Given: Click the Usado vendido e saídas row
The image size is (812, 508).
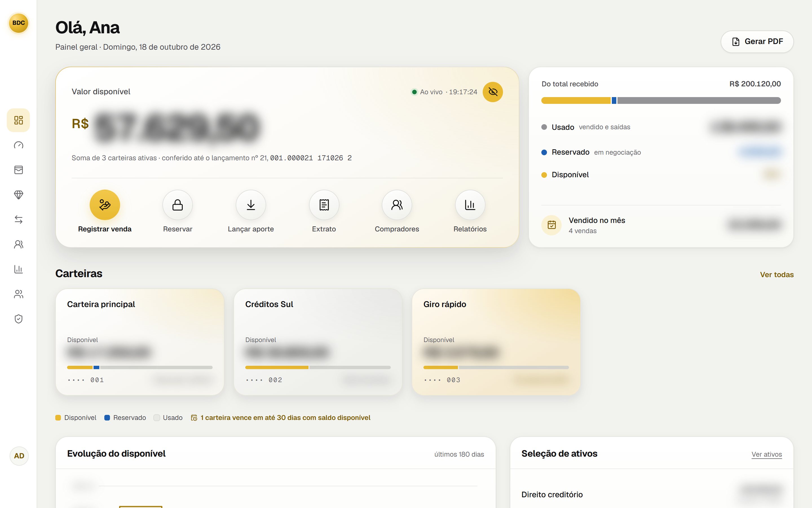Looking at the screenshot, I should click(661, 127).
